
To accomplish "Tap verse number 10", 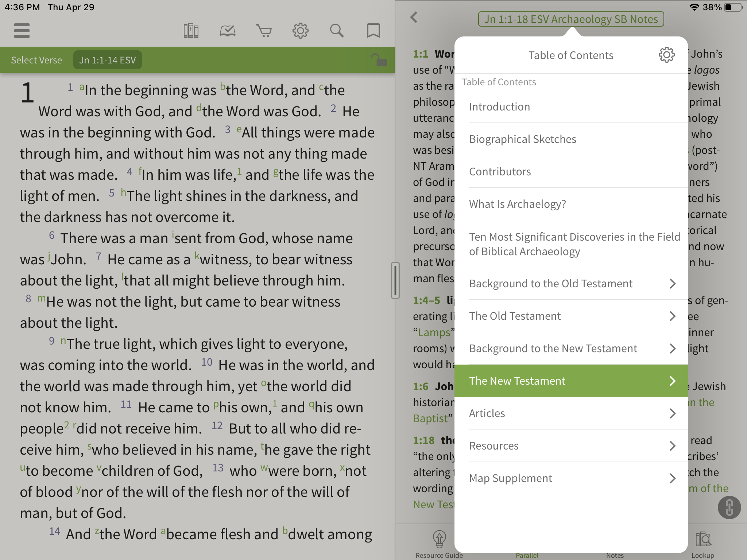I will coord(207,362).
